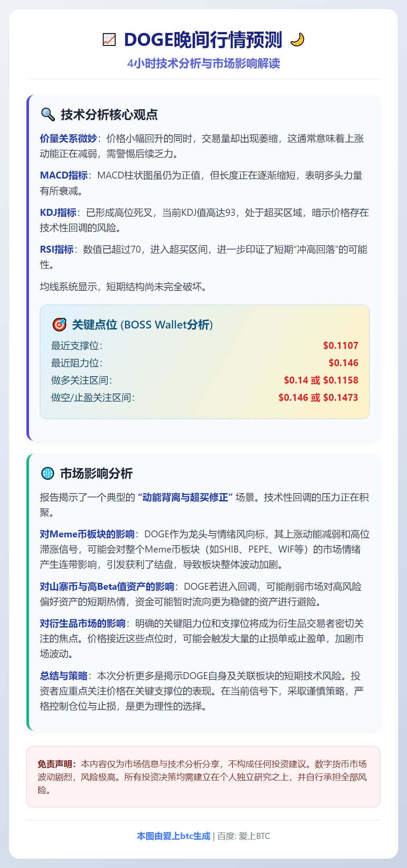Click the heading 关键点位 (BOSS Wallet分析)
407x868 pixels.
pos(142,325)
